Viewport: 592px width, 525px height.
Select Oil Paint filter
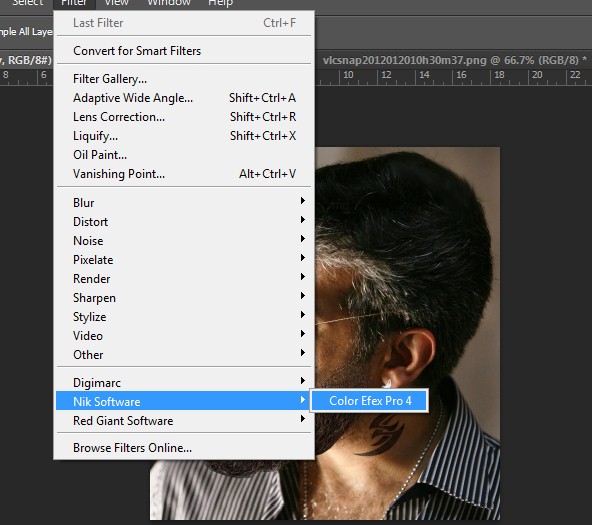point(184,155)
